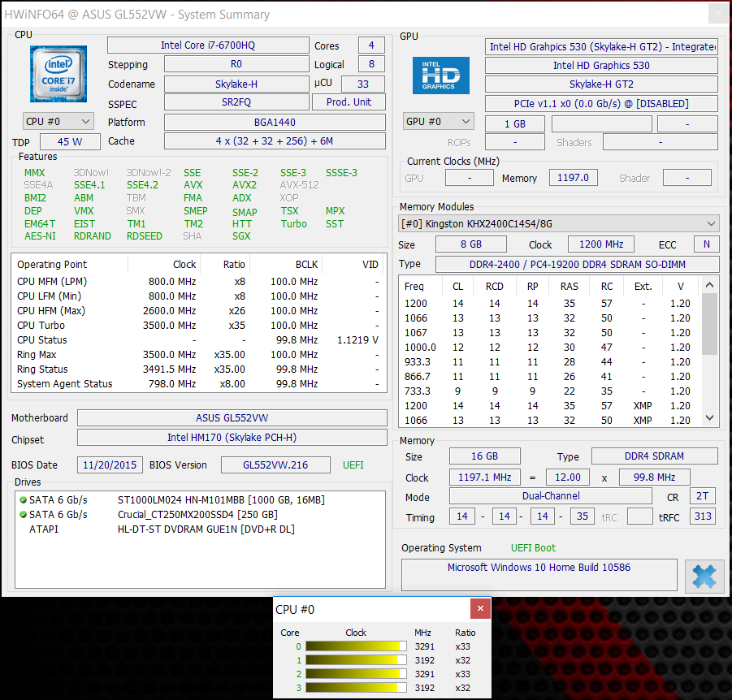Click the Microsoft Windows 10 Home Build field
Screen dimensions: 732x700
tap(539, 575)
